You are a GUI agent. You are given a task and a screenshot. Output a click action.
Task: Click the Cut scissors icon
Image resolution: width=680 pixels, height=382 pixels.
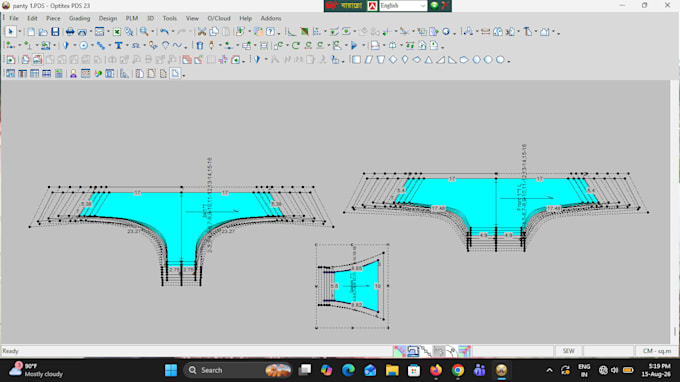pyautogui.click(x=202, y=32)
